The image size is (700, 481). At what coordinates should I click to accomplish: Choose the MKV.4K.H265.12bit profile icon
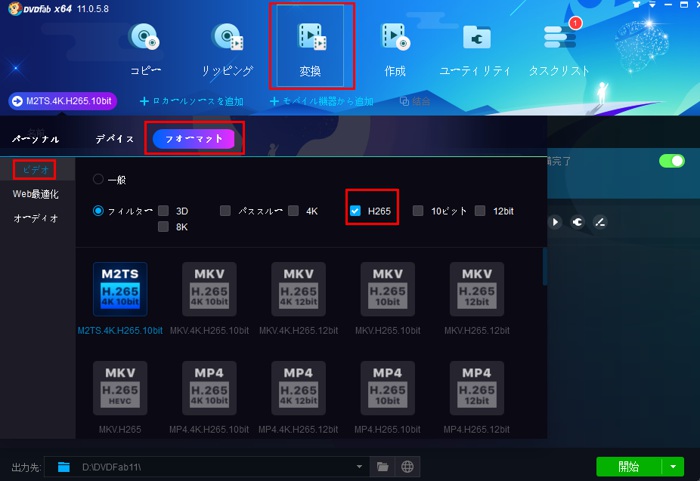(x=299, y=289)
